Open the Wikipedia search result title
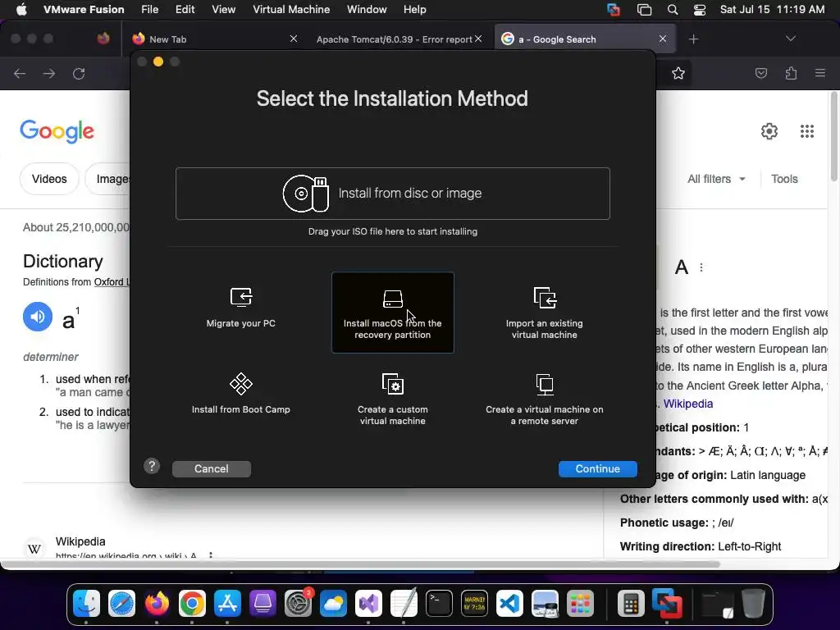Viewport: 840px width, 630px height. 80,541
